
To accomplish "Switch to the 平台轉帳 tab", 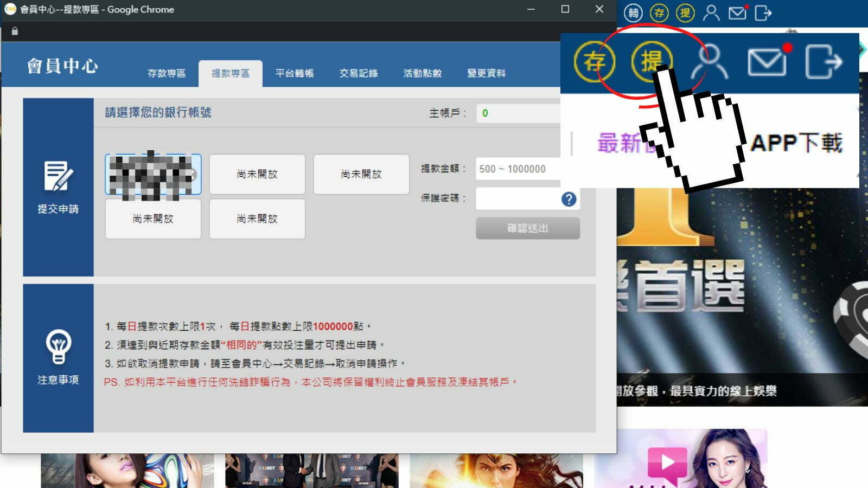I will pos(295,73).
